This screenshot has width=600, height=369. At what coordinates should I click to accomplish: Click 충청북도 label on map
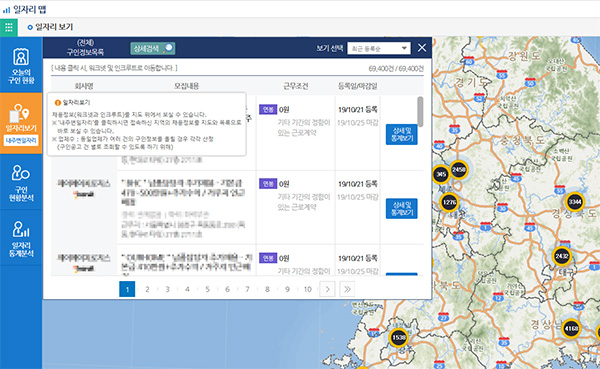pos(522,140)
